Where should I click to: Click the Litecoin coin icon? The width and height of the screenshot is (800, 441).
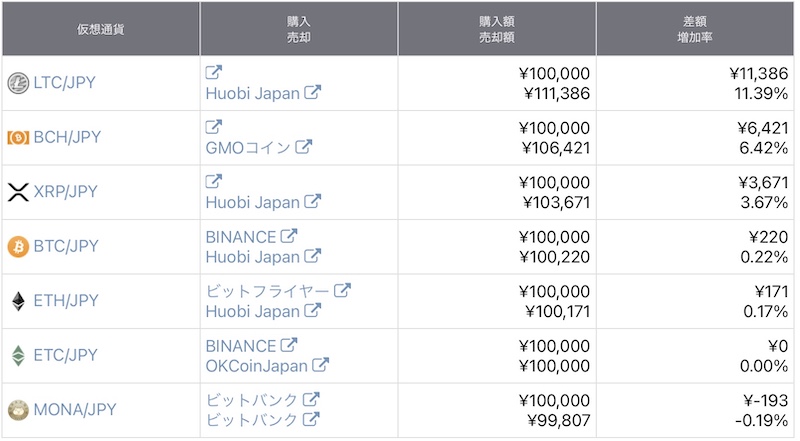point(18,83)
